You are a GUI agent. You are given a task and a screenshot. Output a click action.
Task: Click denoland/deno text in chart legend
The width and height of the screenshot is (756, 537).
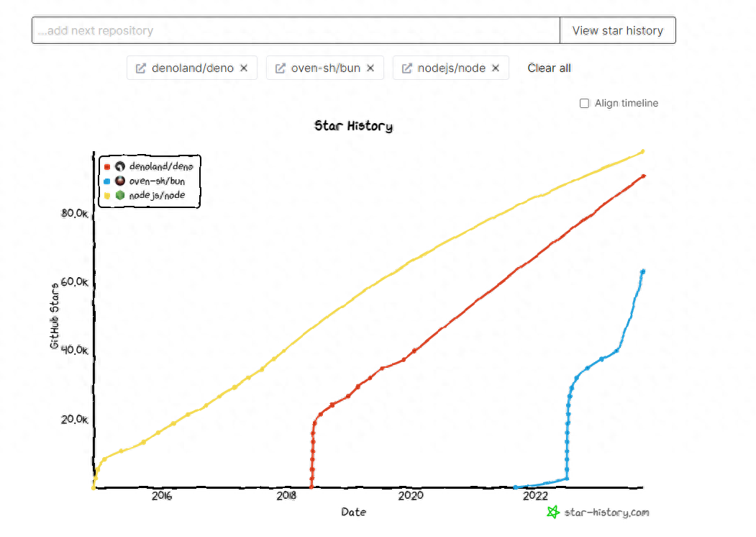click(161, 166)
